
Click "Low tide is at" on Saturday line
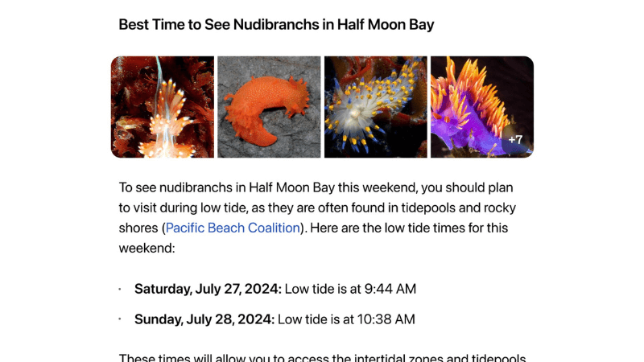click(323, 289)
